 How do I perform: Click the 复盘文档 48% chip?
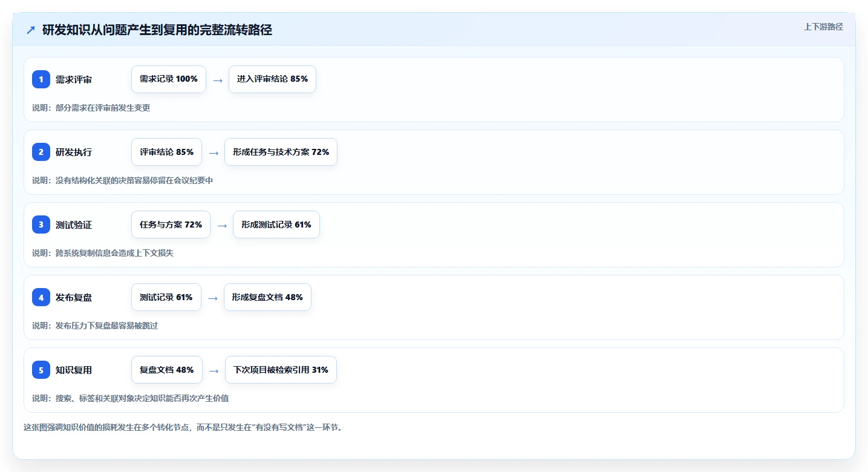pyautogui.click(x=166, y=370)
